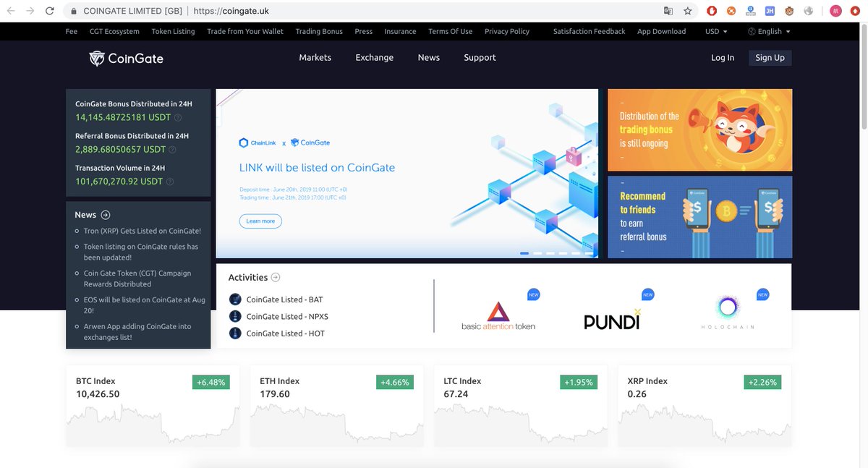Viewport: 868px width, 468px height.
Task: Open news: Tron (XRP) Gets Listed on CoinGate
Action: pyautogui.click(x=142, y=231)
